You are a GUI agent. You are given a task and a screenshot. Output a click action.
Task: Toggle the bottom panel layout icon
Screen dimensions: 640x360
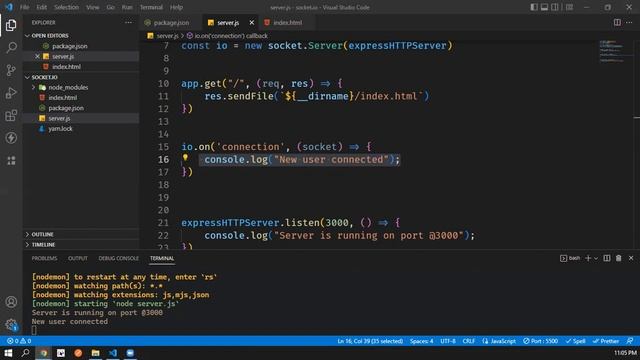point(544,7)
